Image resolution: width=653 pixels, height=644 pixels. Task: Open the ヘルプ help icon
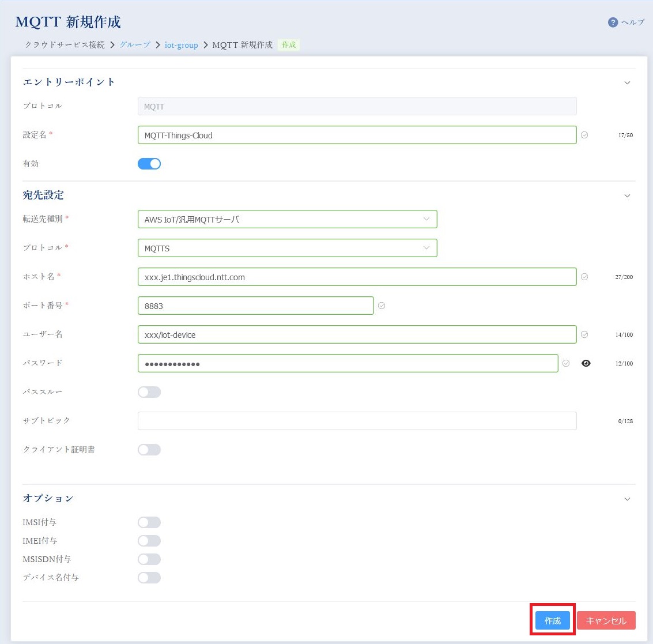pyautogui.click(x=612, y=22)
